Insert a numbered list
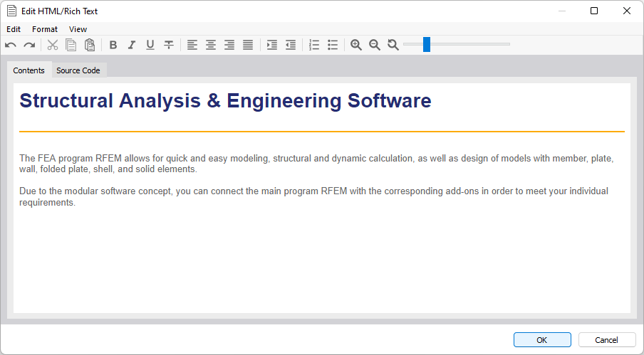Image resolution: width=644 pixels, height=355 pixels. click(x=314, y=45)
